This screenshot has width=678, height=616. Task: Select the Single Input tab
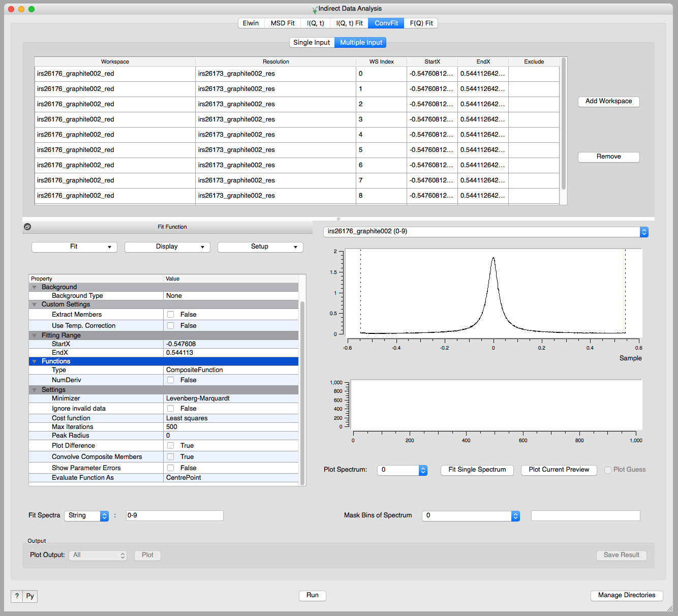312,43
